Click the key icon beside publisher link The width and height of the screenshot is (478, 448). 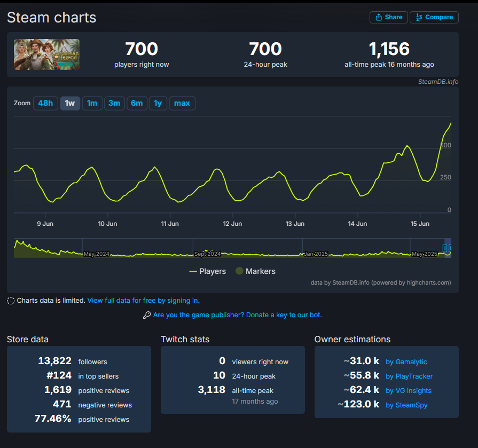click(x=147, y=315)
